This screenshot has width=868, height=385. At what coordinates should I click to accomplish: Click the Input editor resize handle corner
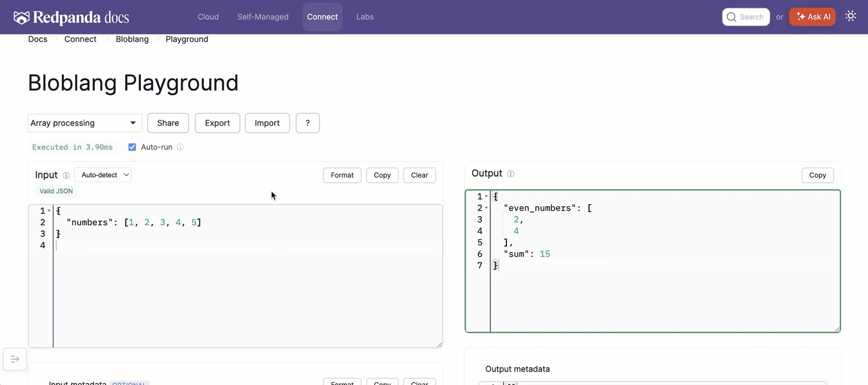tap(440, 344)
